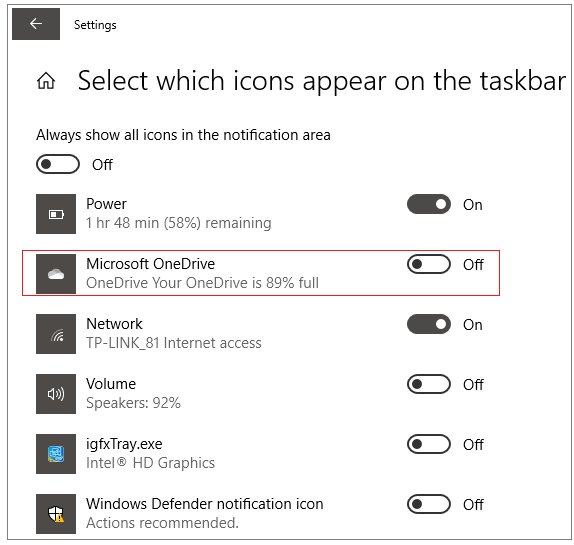574x545 pixels.
Task: Click the Windows Defender shield icon
Action: pyautogui.click(x=56, y=514)
